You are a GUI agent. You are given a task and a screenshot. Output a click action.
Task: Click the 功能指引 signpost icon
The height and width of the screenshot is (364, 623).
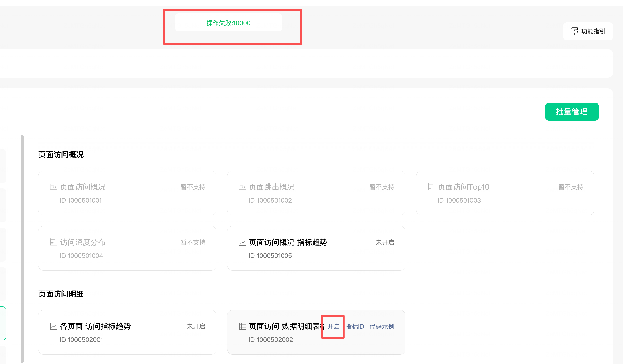tap(574, 31)
